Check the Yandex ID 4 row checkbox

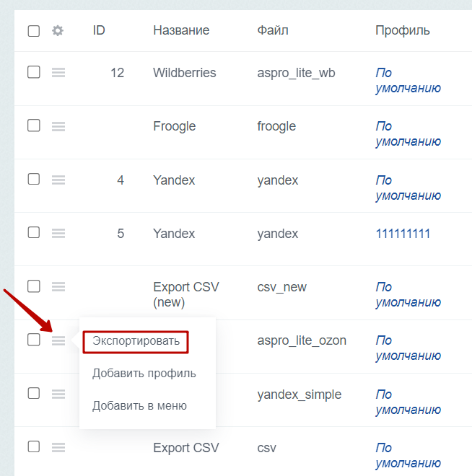click(x=34, y=179)
